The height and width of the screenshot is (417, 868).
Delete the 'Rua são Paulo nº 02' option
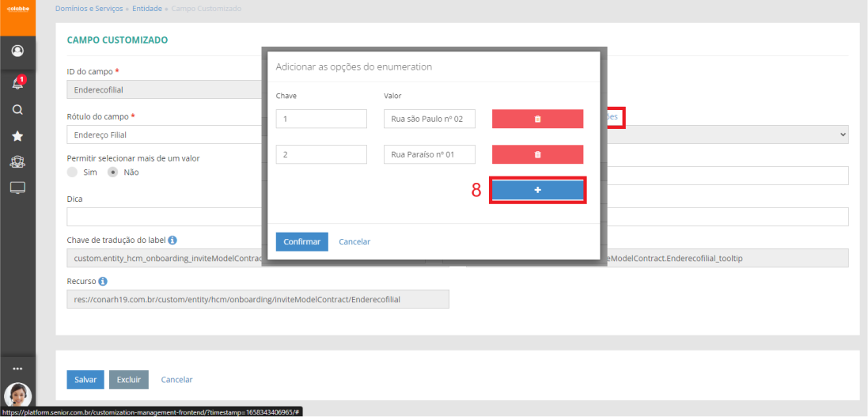click(x=537, y=119)
